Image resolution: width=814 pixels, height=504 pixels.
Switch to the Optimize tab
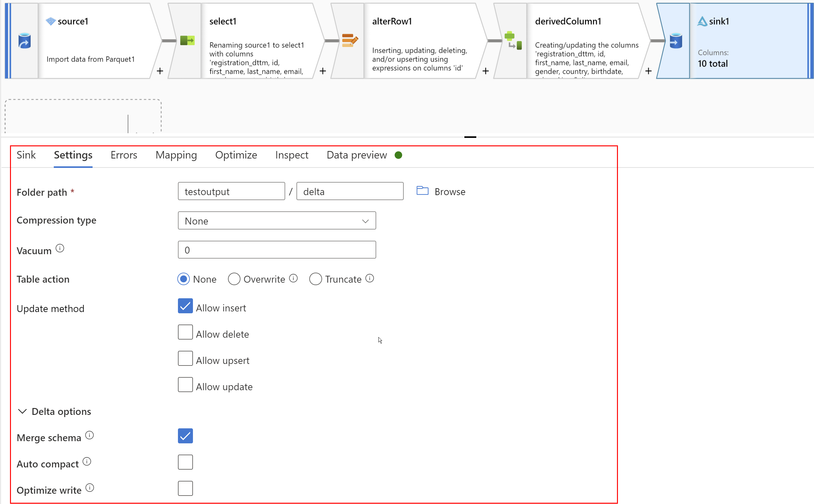(x=236, y=155)
